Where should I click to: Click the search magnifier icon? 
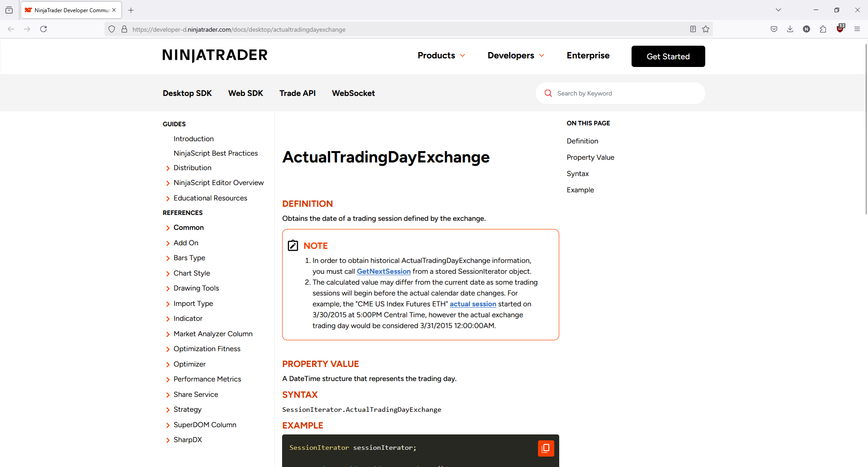[548, 93]
